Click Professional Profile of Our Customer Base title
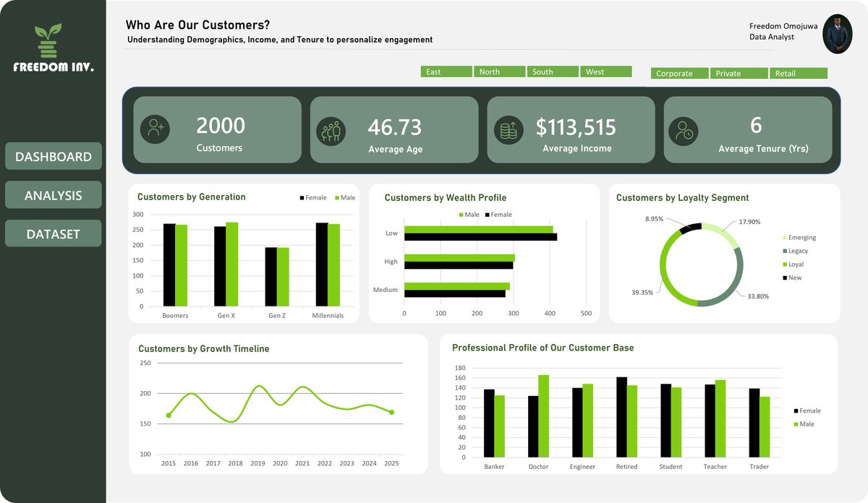868x503 pixels. coord(543,348)
